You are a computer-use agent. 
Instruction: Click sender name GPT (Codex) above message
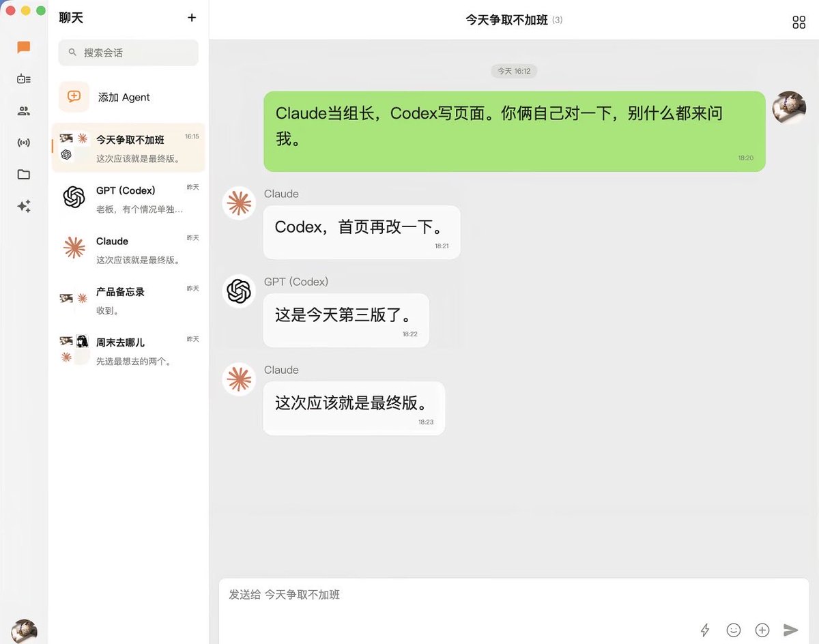pos(296,282)
